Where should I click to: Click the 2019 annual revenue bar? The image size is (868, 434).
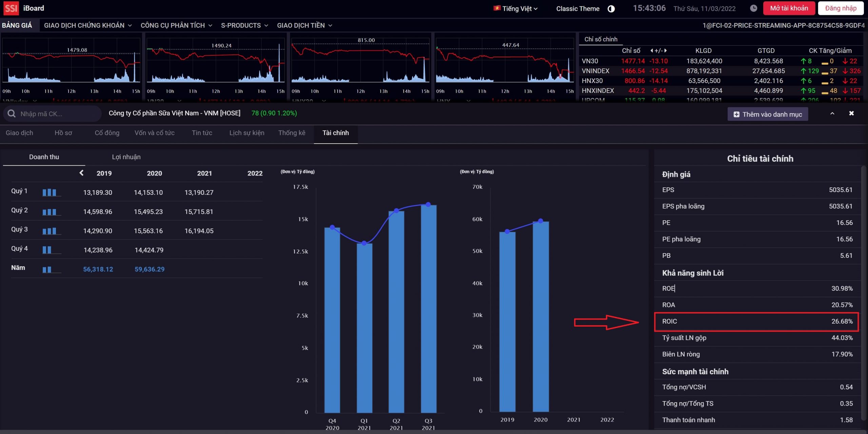(507, 322)
